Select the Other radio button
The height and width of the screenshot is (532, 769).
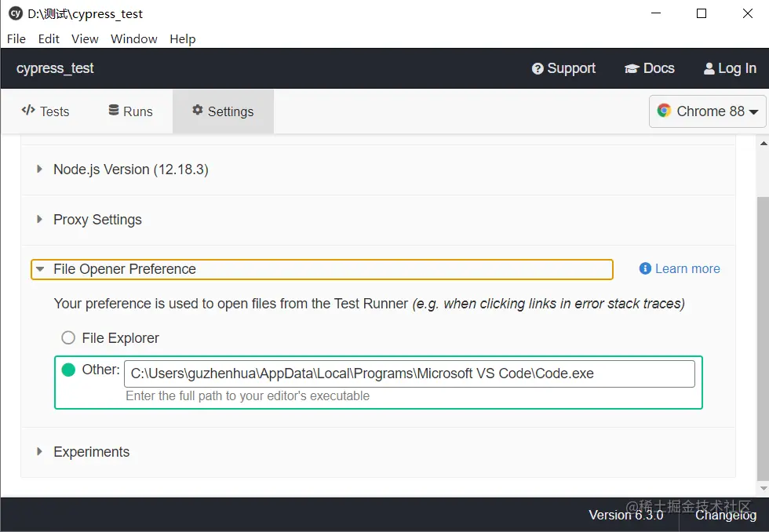[x=68, y=370]
